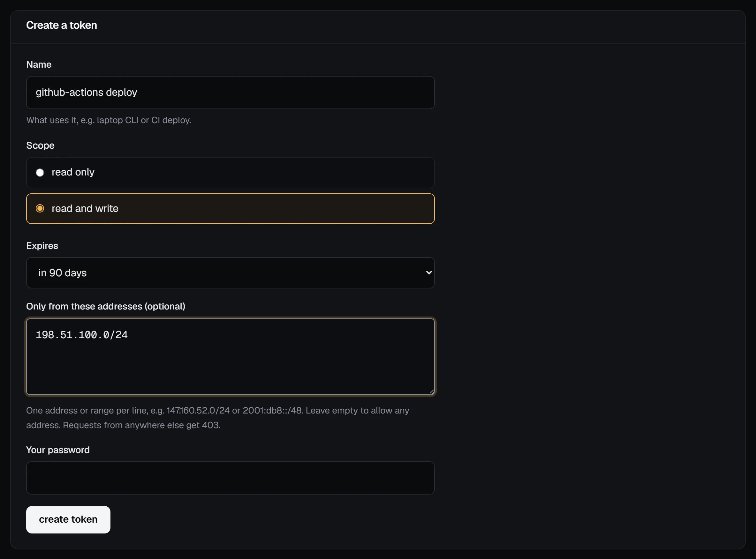The width and height of the screenshot is (756, 559).
Task: Select the read and write radio button
Action: 40,208
